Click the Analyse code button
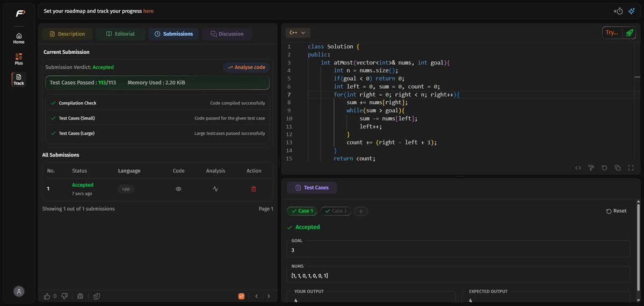The width and height of the screenshot is (644, 306). point(247,67)
